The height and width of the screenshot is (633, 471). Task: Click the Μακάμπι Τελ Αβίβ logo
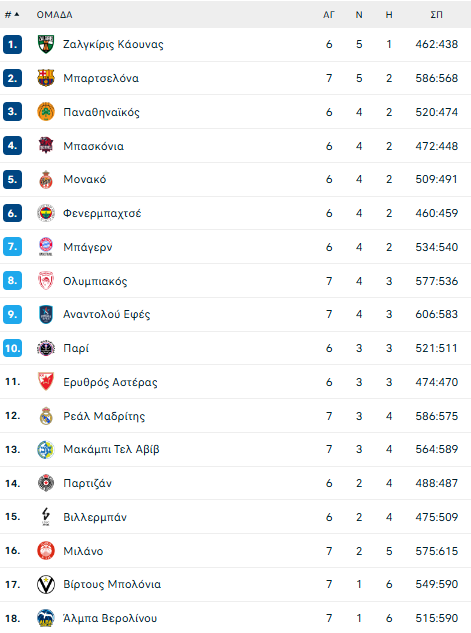tap(46, 449)
